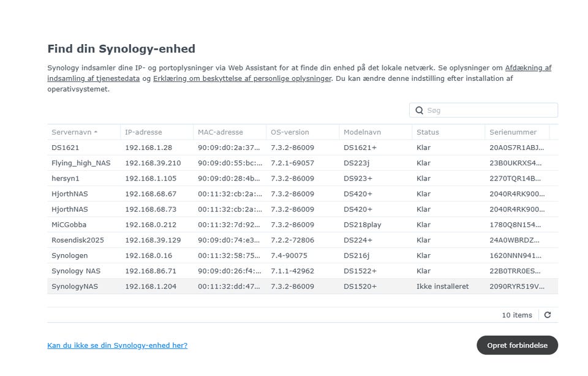This screenshot has width=588, height=376.
Task: Select the MiCGobba DS218play row
Action: tap(303, 225)
